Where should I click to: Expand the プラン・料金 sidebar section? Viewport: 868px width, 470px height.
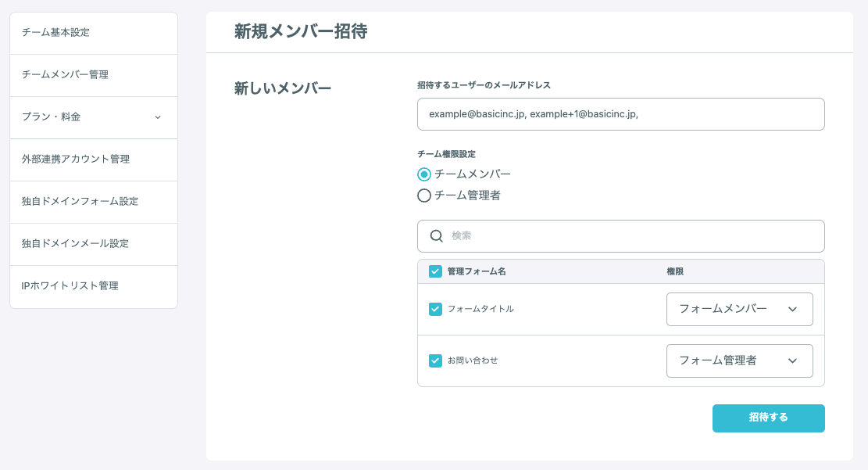coord(94,117)
